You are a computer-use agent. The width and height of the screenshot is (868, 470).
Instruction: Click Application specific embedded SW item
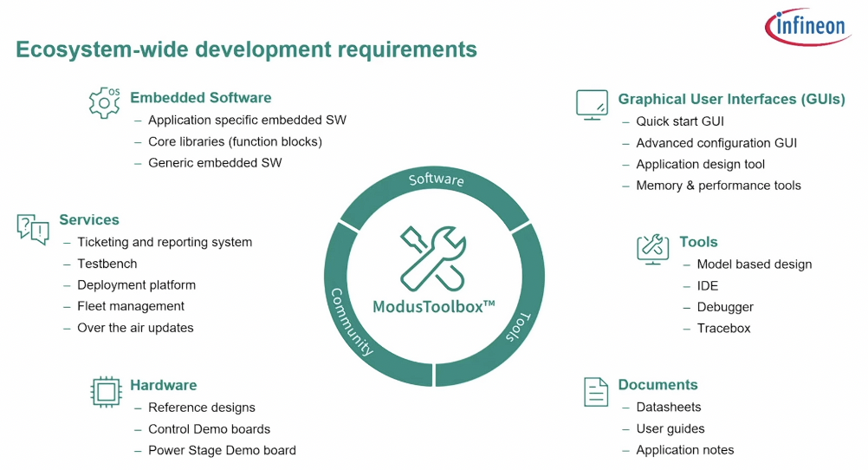(x=247, y=121)
